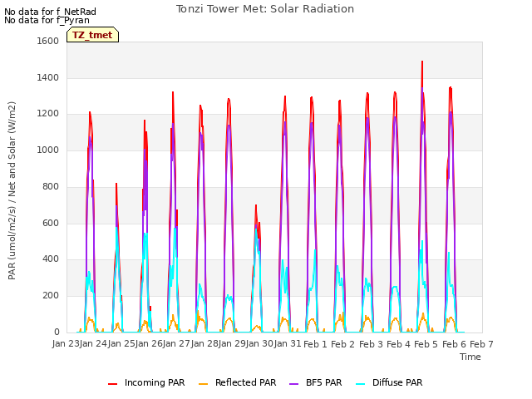Click the 'No data for f_NetRad' message
532x399 pixels.
click(50, 12)
